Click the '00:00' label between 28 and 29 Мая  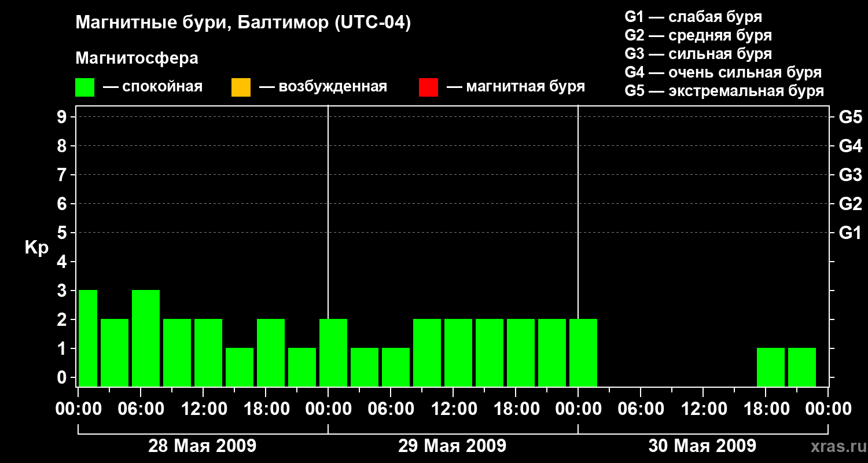(x=329, y=409)
